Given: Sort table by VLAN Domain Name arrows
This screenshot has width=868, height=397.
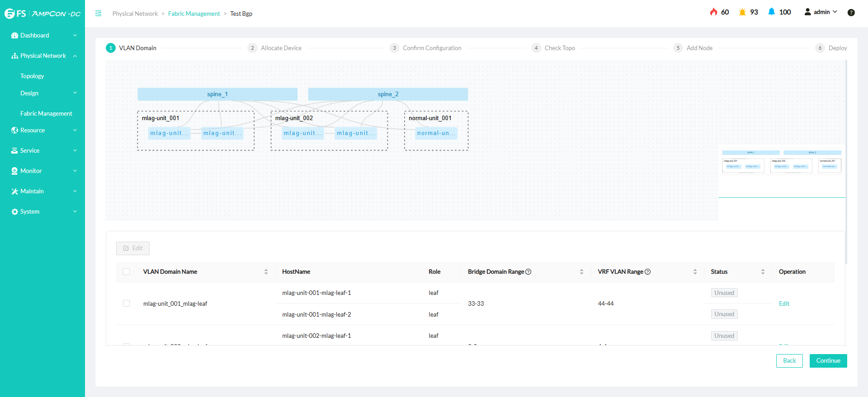Looking at the screenshot, I should click(x=266, y=272).
